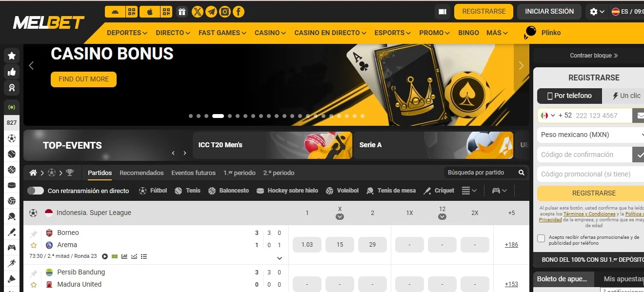Open the Instagram social icon
The height and width of the screenshot is (292, 644).
tap(225, 12)
